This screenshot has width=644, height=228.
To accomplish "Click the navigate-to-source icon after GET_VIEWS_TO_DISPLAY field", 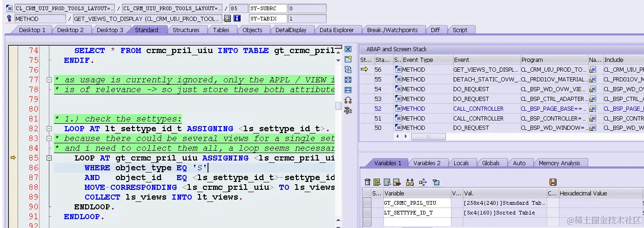I will [227, 19].
